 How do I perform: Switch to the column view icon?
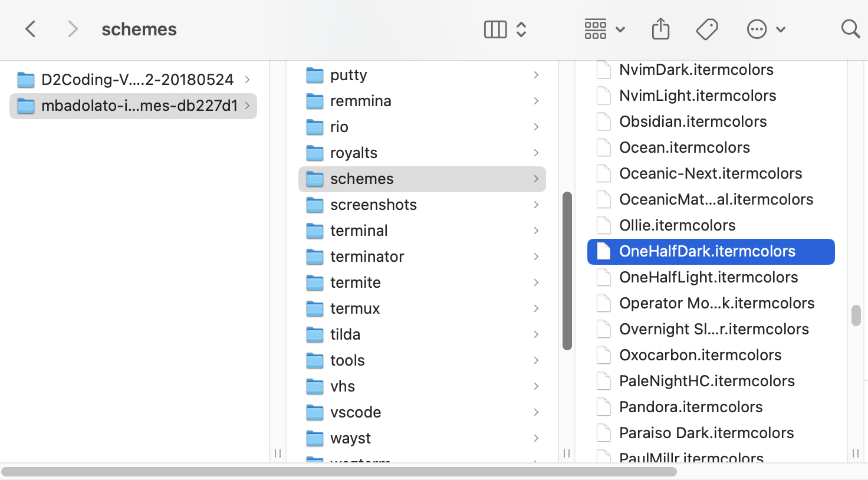pos(495,29)
